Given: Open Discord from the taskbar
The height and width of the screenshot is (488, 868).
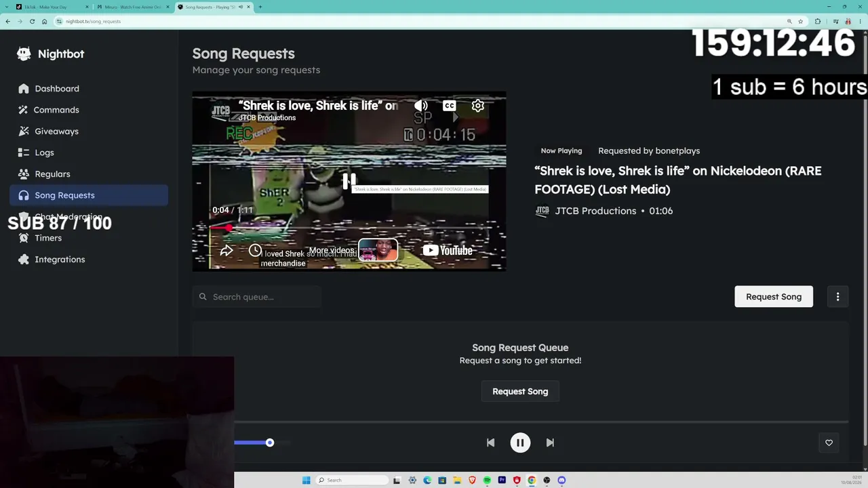Looking at the screenshot, I should 561,481.
